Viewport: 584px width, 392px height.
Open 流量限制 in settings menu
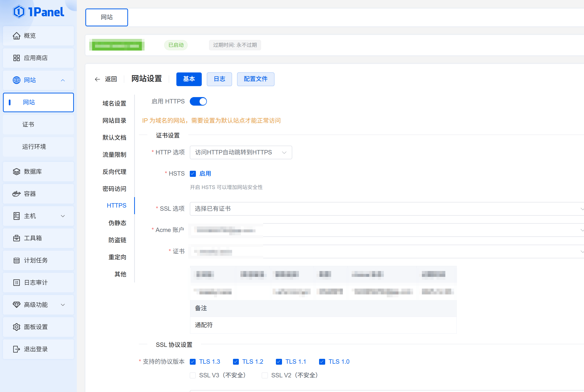[x=114, y=155]
